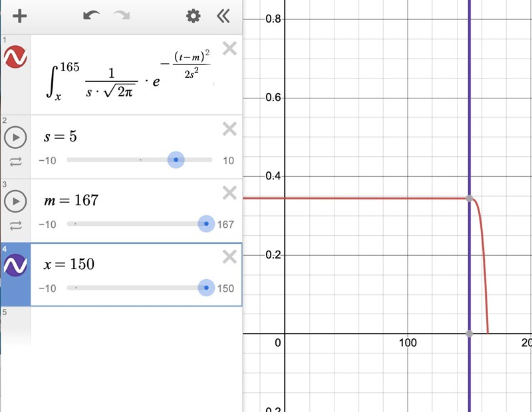Click the s slider track
Viewport: 532px width, 412px height.
[x=120, y=160]
